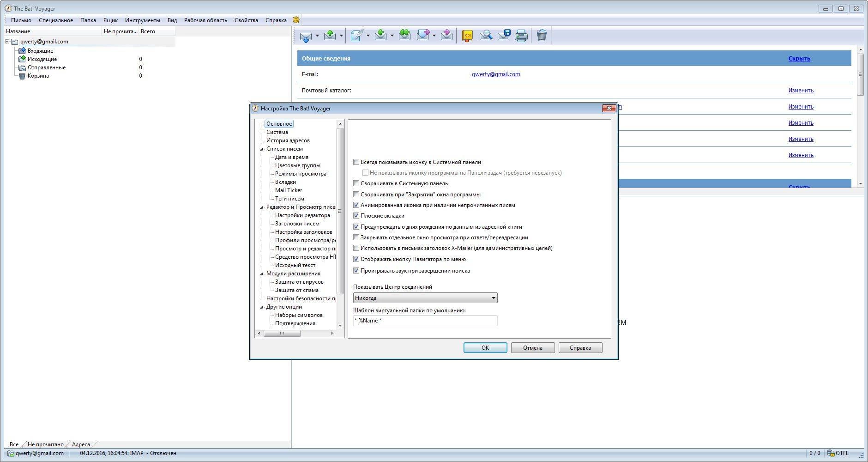
Task: Click the Save message floppy icon
Action: tap(504, 36)
